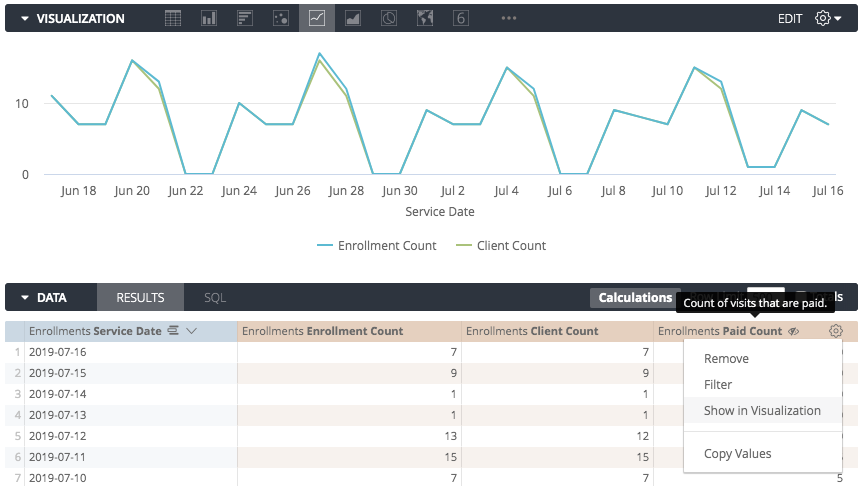This screenshot has height=486, width=866.
Task: Switch to area chart visualization
Action: pos(353,18)
